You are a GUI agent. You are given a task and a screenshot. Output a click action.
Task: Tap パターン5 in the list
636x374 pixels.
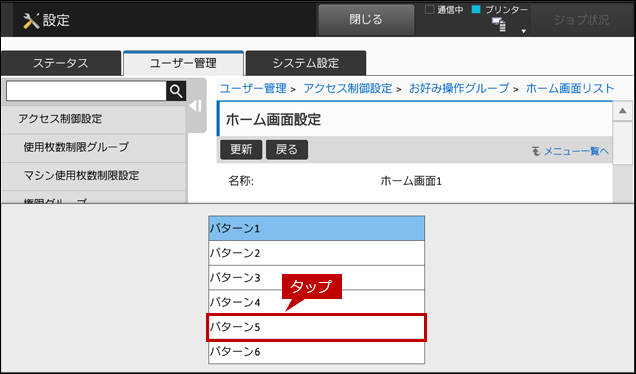[x=316, y=327]
